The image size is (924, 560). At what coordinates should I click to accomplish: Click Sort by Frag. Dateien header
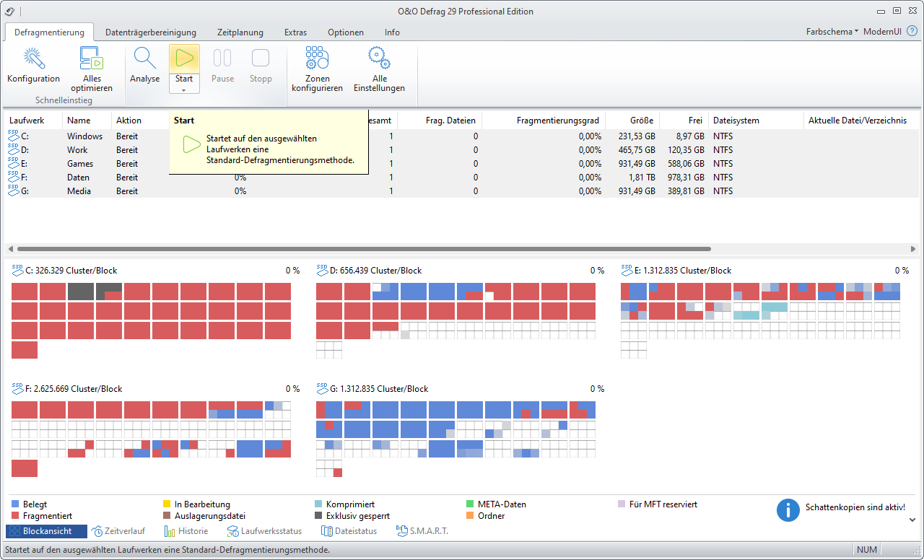[440, 121]
